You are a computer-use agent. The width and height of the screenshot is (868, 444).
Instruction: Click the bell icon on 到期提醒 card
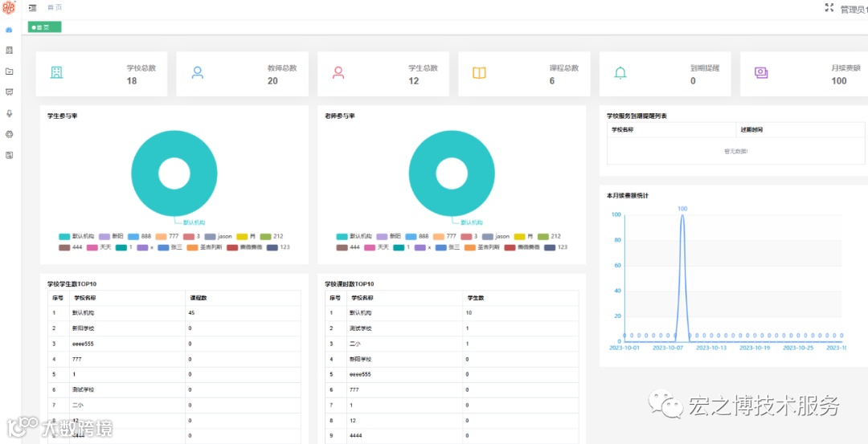pyautogui.click(x=620, y=73)
